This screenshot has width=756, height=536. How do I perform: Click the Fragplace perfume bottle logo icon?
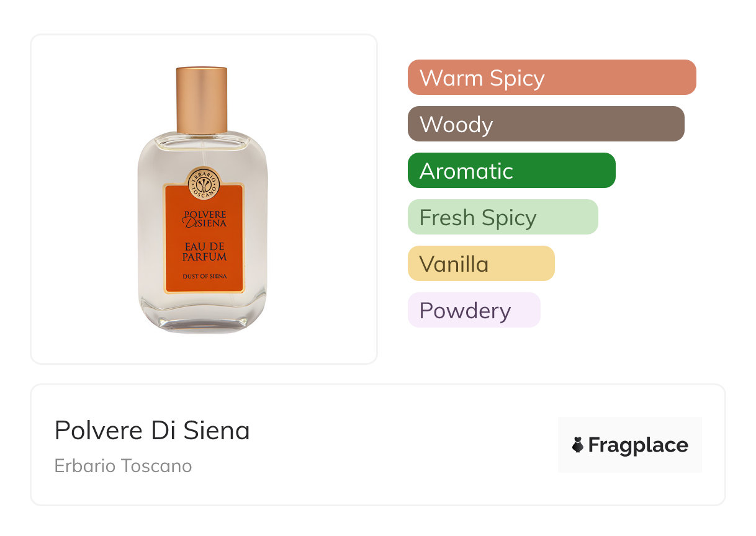tap(578, 445)
